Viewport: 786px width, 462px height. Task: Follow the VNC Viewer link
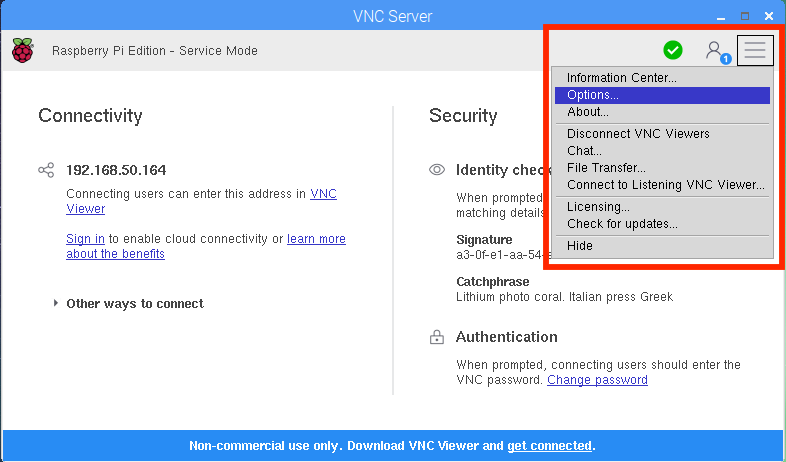(323, 194)
